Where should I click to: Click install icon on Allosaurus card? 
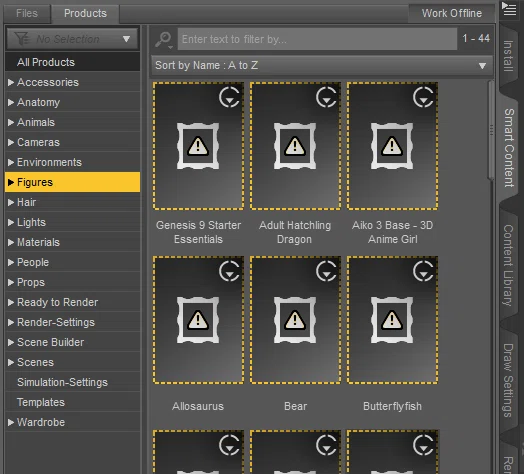(x=229, y=271)
